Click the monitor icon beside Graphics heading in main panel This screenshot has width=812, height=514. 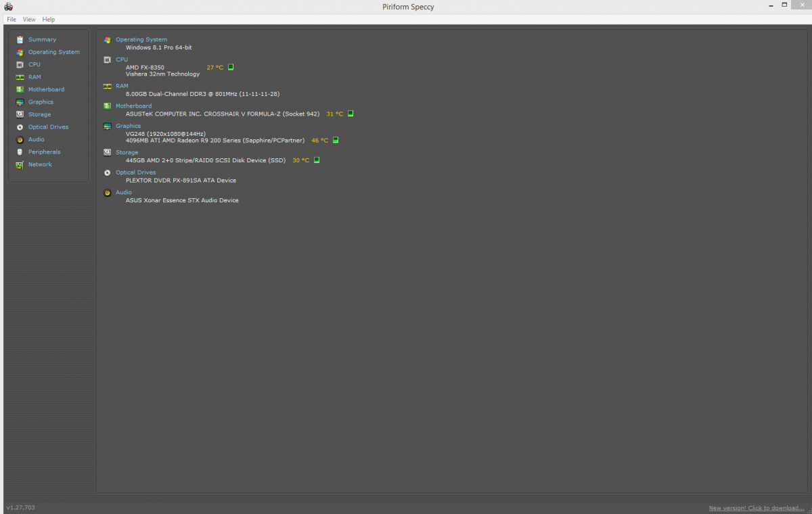pos(107,126)
